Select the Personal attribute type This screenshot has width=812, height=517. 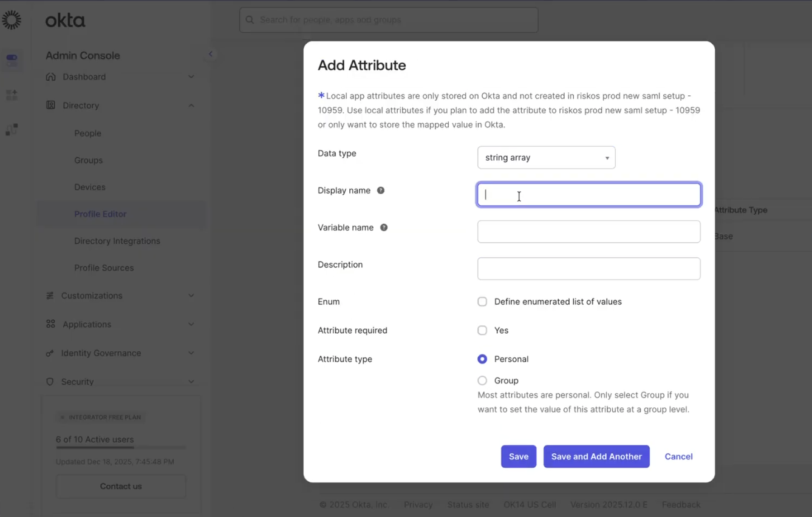[x=482, y=359]
